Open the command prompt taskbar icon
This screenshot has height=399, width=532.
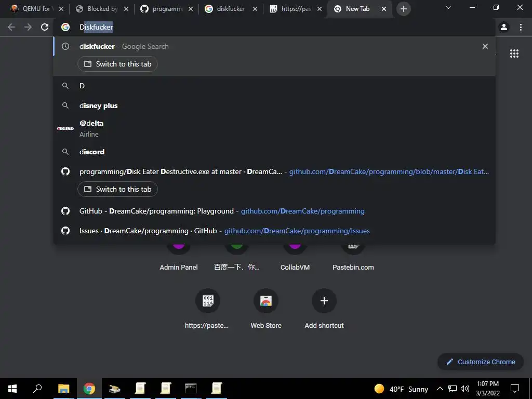(191, 389)
